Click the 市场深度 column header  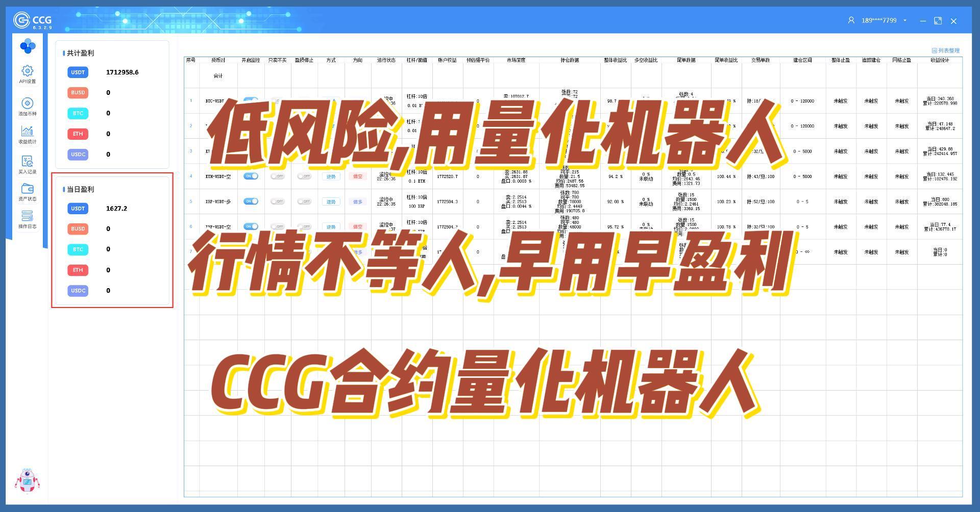[x=516, y=60]
